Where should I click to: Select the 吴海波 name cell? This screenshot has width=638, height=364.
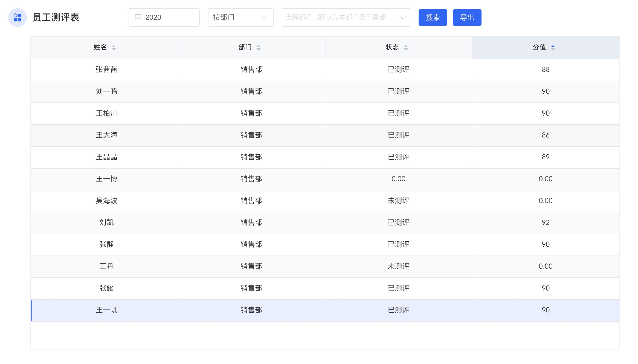[106, 201]
